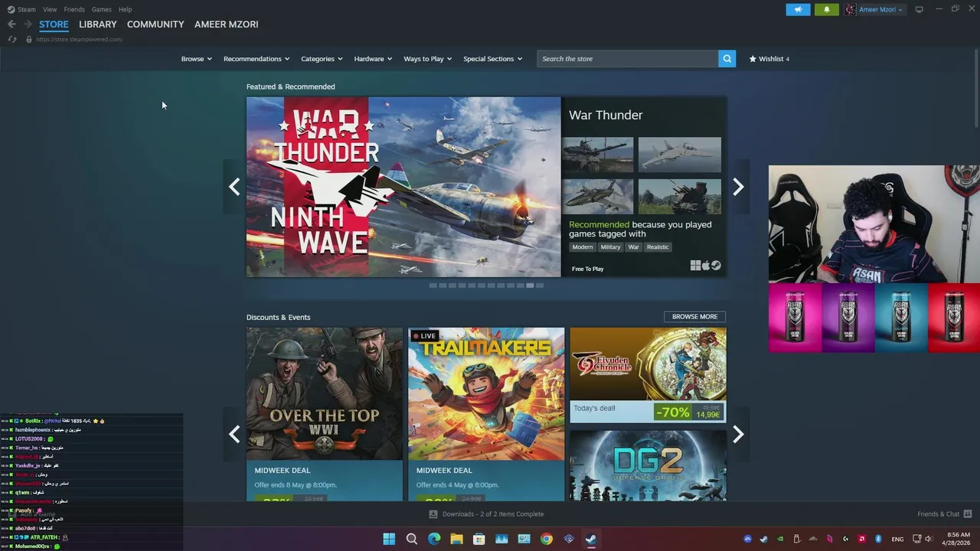Show next featured game with right arrow
This screenshot has width=980, height=551.
738,187
